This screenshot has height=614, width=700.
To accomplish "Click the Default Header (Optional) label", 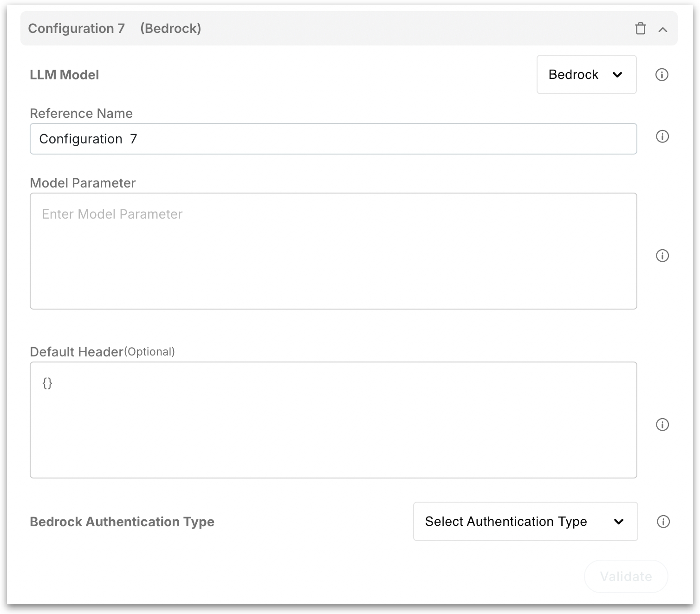I will (102, 352).
